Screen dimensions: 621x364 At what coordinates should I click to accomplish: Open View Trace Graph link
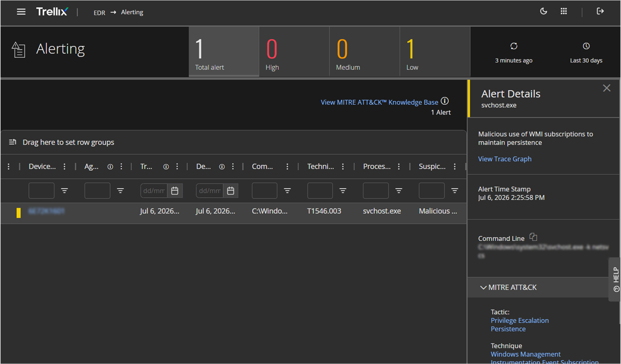pos(504,159)
